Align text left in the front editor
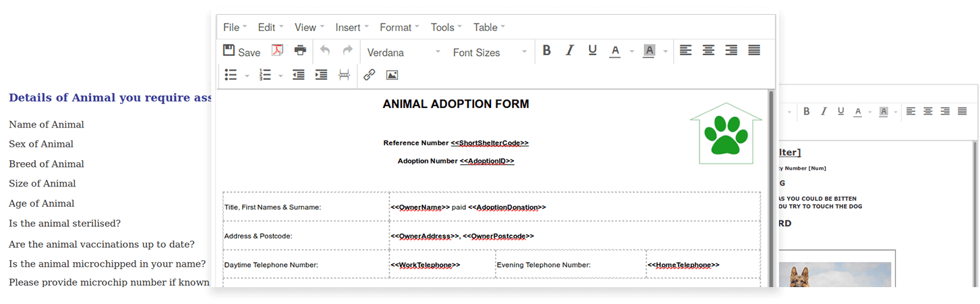This screenshot has width=980, height=304. (x=685, y=51)
